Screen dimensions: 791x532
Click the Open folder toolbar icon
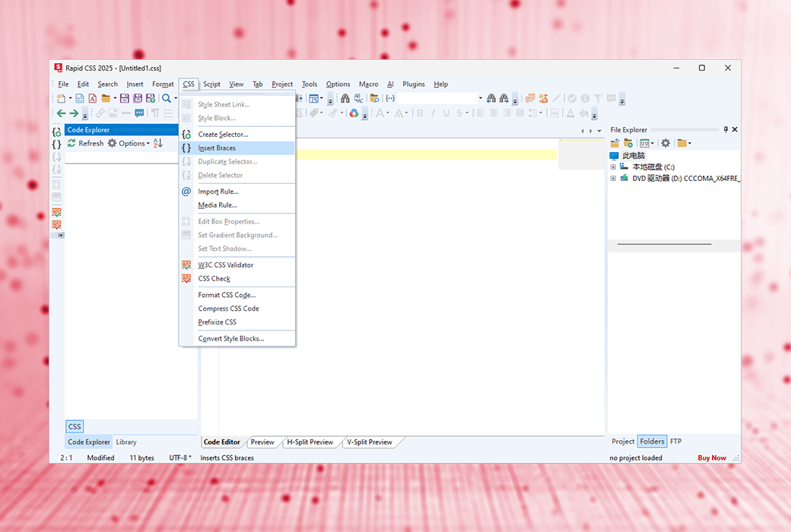pos(106,98)
